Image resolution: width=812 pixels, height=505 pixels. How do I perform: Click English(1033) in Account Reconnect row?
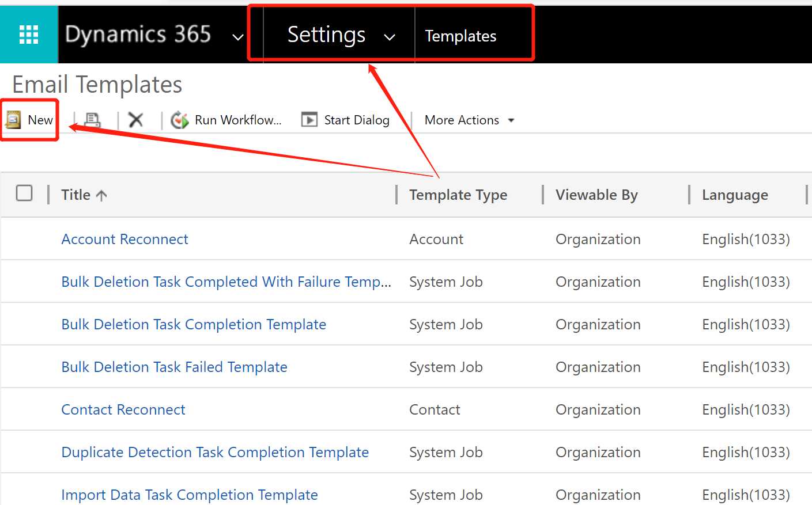pos(746,239)
